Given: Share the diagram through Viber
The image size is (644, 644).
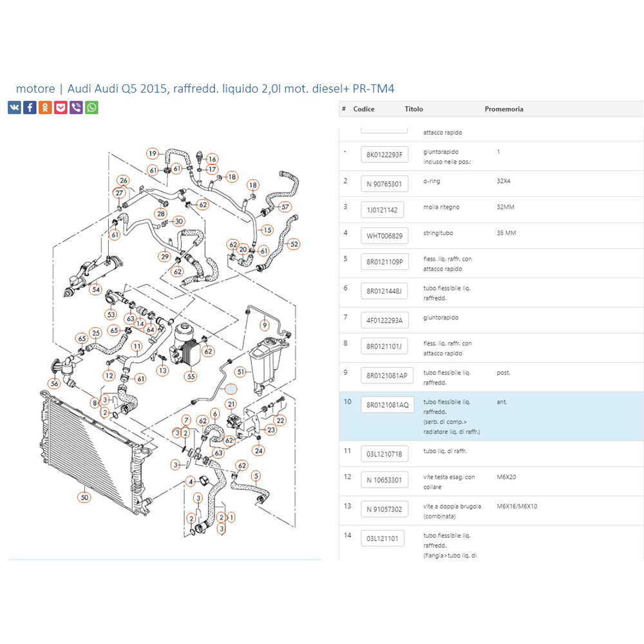Looking at the screenshot, I should pyautogui.click(x=76, y=108).
